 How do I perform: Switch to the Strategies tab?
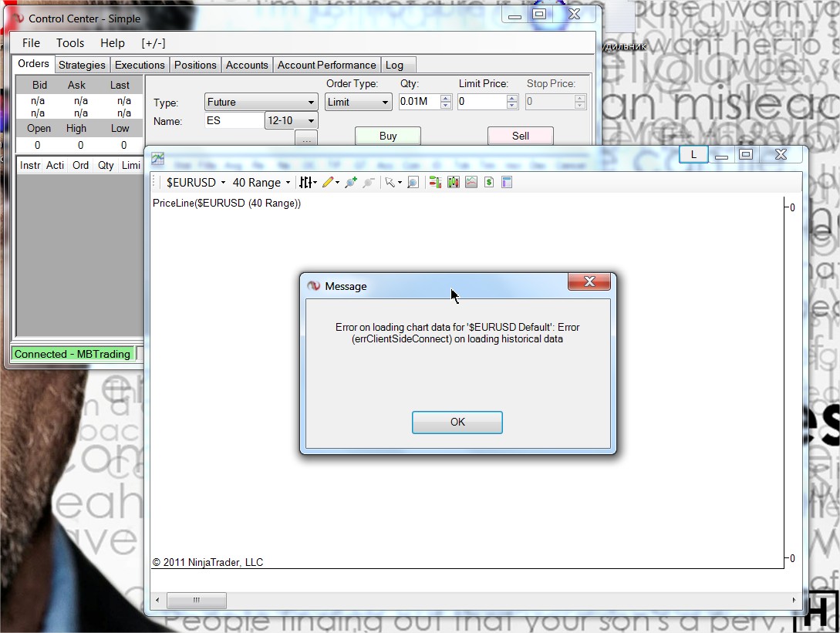82,65
